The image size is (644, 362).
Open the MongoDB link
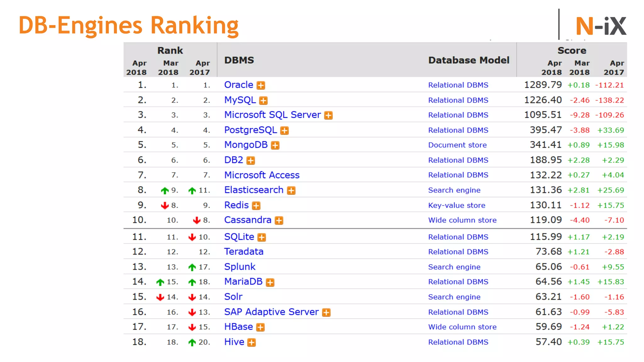click(246, 145)
